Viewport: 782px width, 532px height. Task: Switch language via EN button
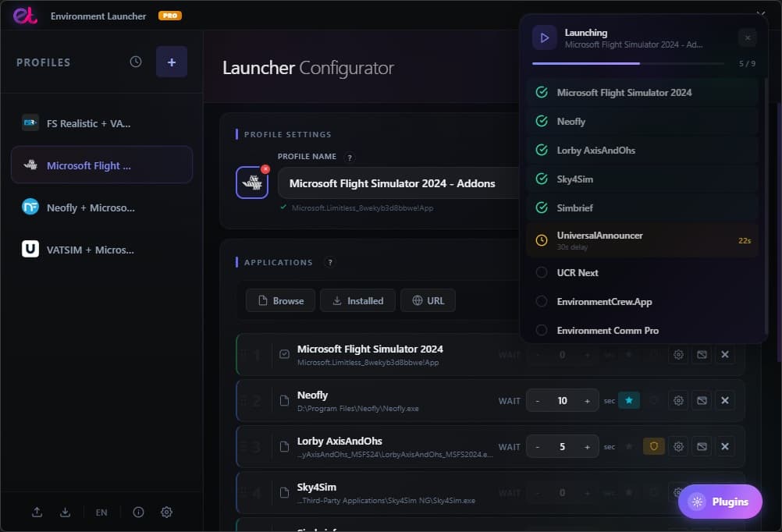tap(101, 512)
